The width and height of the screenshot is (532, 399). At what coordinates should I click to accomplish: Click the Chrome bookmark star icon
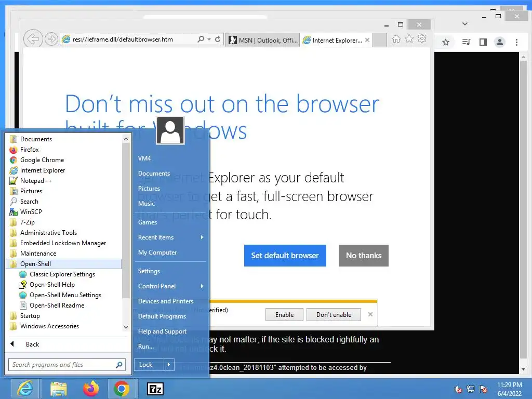coord(446,42)
